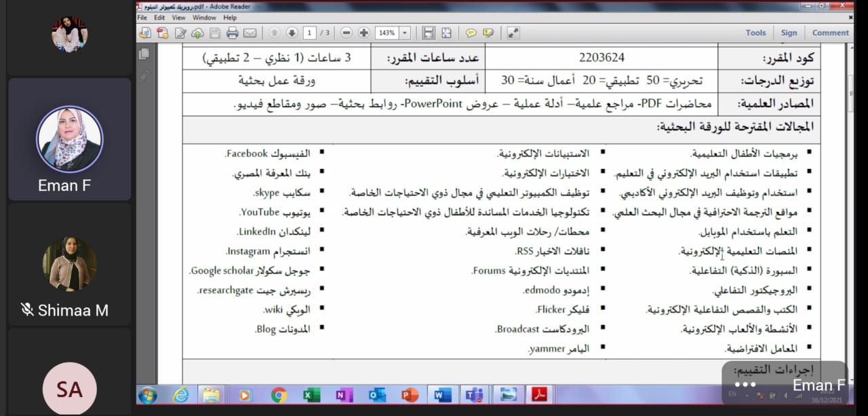Select the SA participant avatar

[x=69, y=389]
